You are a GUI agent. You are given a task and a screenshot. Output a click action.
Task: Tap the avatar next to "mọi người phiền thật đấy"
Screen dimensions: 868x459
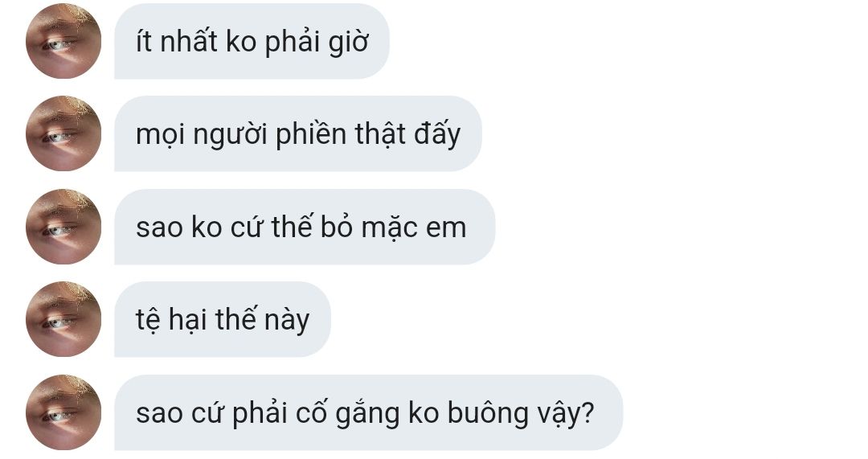coord(63,133)
